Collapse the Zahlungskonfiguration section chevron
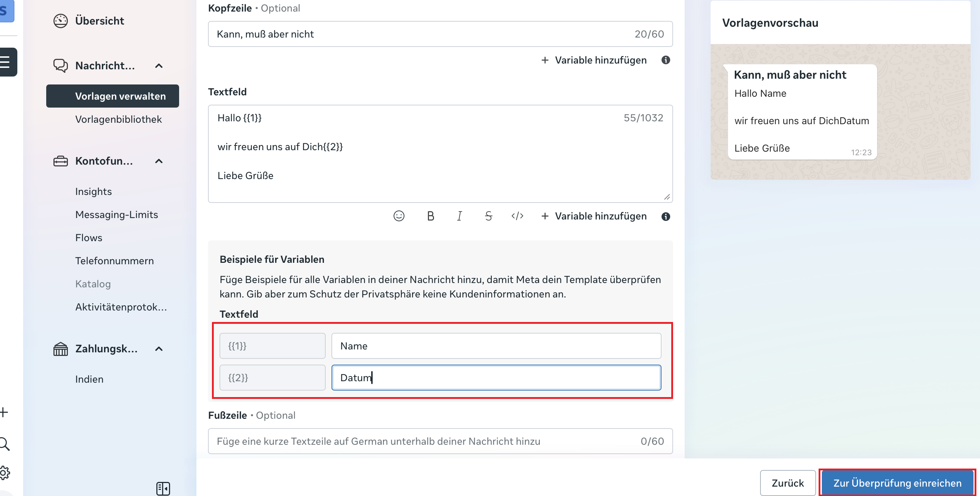This screenshot has height=496, width=980. [159, 349]
